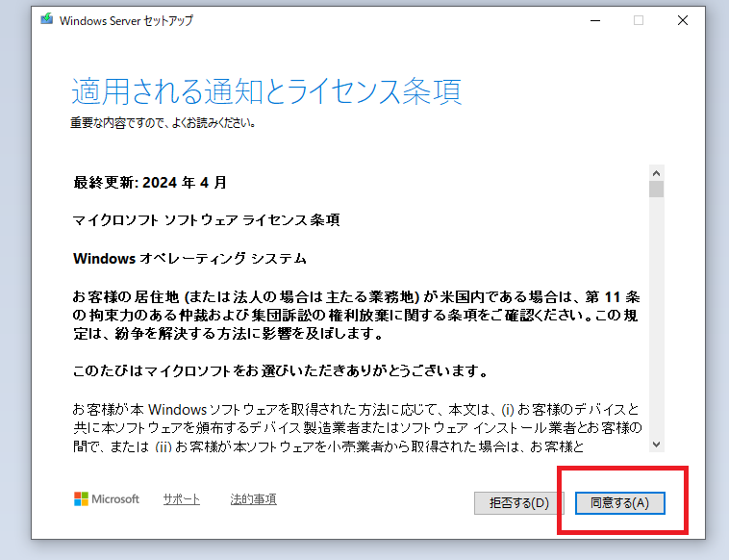This screenshot has width=729, height=560.
Task: Click the heading 適用される通知とライセンス条項
Action: (x=266, y=90)
